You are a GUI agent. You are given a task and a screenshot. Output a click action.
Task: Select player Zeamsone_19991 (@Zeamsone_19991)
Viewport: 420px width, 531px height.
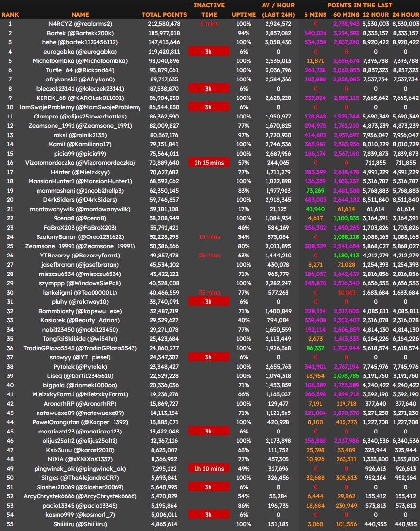(x=80, y=246)
